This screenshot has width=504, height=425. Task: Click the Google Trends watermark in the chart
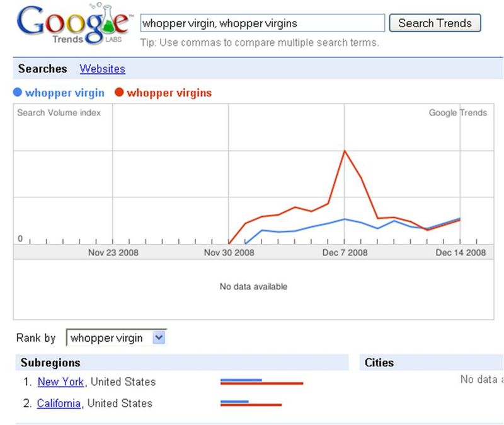tap(458, 112)
